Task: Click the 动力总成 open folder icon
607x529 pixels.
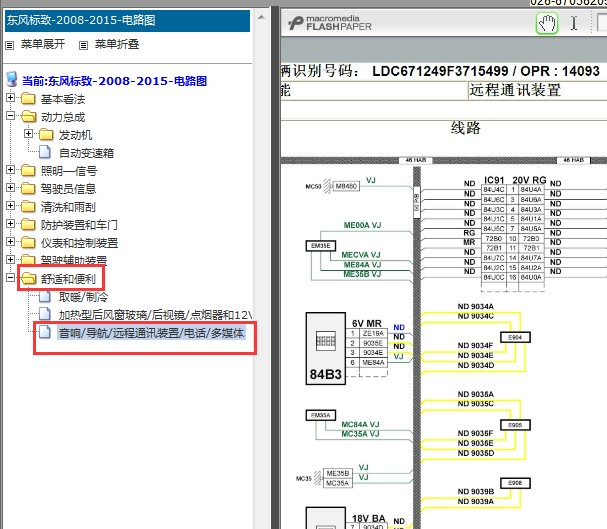Action: (28, 116)
